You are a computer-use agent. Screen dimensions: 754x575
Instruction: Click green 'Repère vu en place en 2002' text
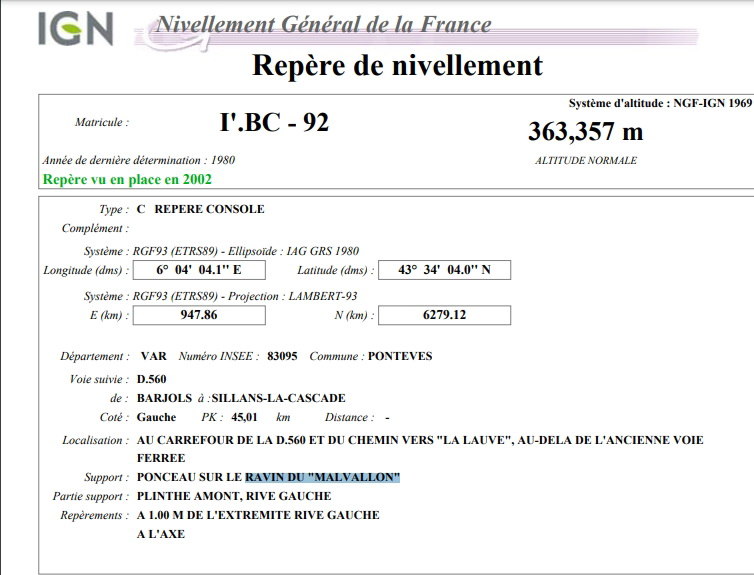[127, 179]
